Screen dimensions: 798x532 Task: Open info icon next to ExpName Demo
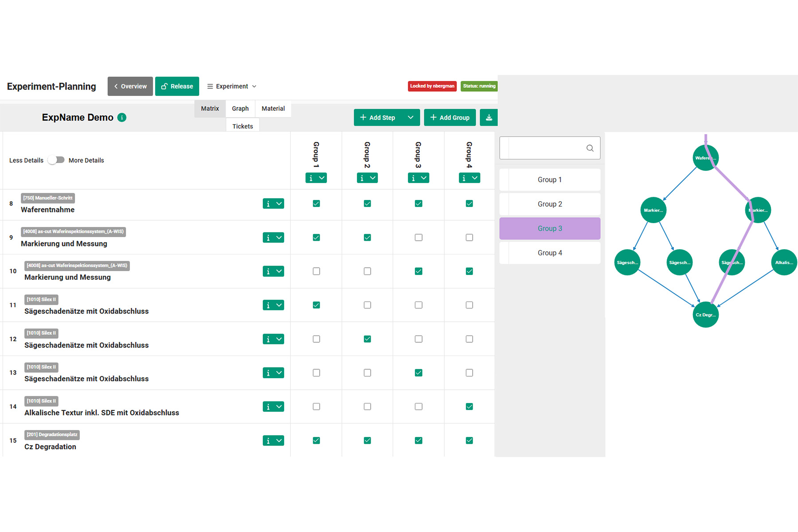point(122,117)
